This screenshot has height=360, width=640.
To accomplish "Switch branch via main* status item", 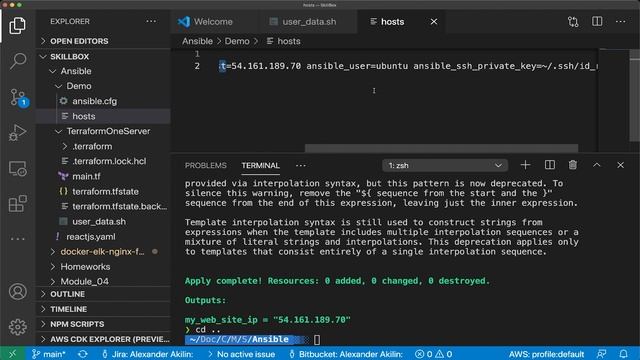I will point(49,354).
